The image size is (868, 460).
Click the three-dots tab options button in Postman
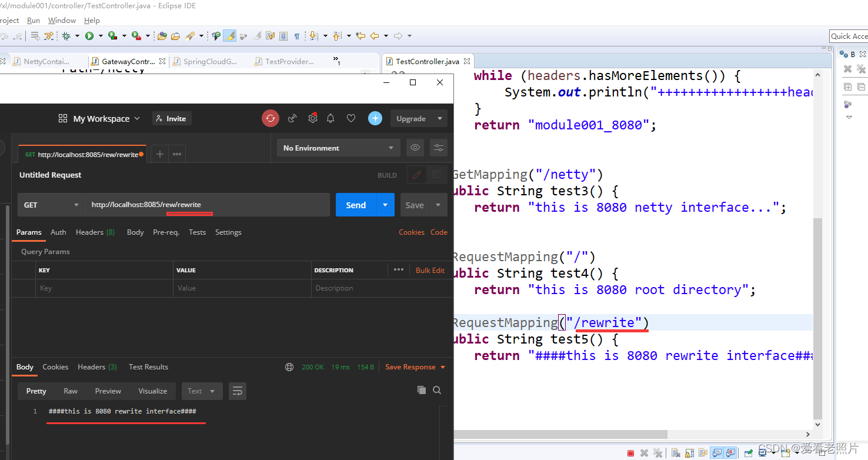(x=177, y=154)
